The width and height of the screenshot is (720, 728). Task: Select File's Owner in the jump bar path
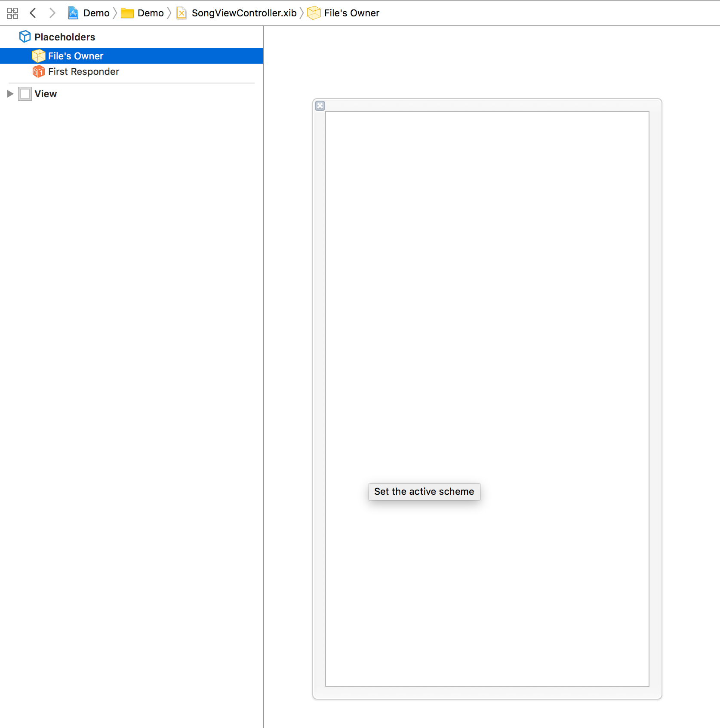click(351, 13)
